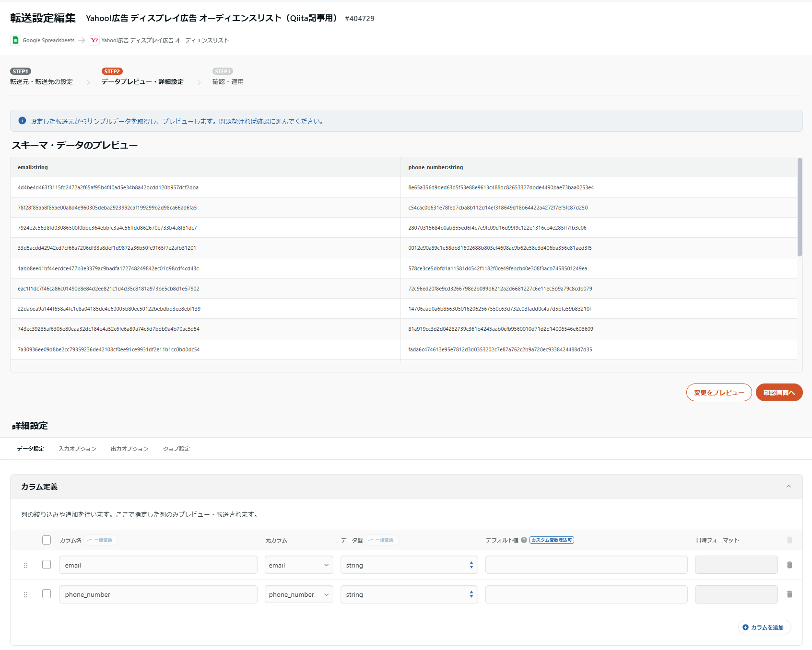Click the カラムを追加 button
This screenshot has height=650, width=812.
tap(765, 627)
